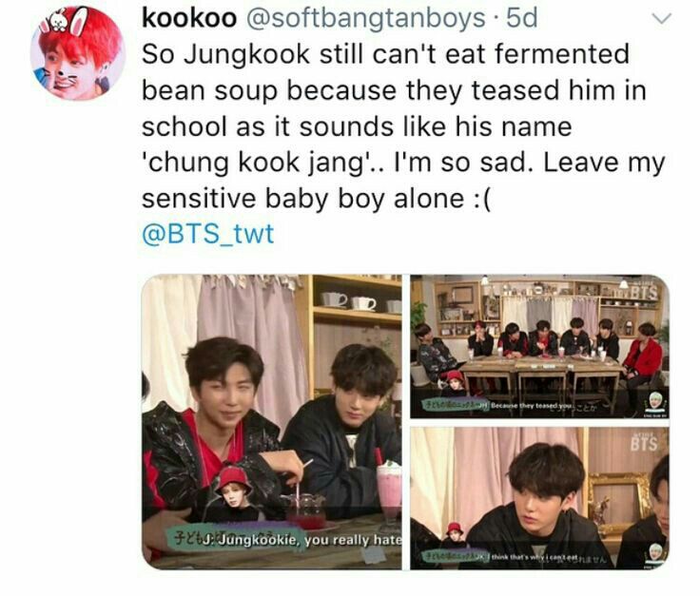Open the @softbangtanboys handle
This screenshot has width=700, height=596.
[x=366, y=18]
